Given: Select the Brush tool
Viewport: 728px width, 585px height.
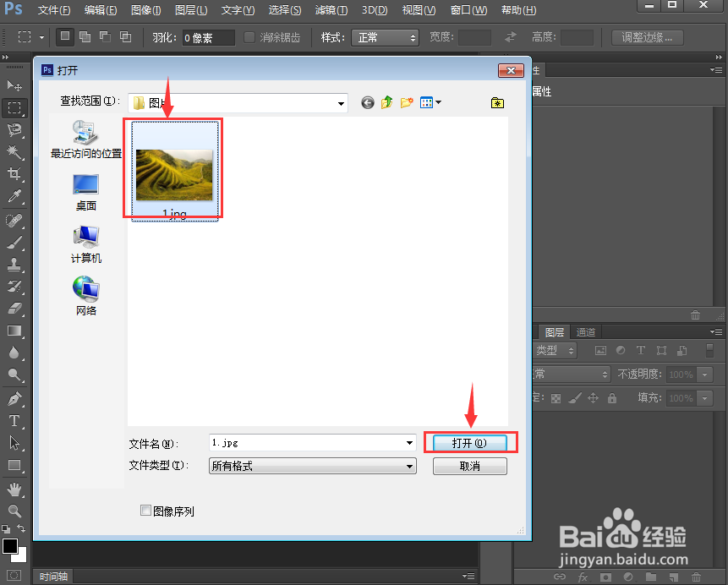Looking at the screenshot, I should 14,243.
